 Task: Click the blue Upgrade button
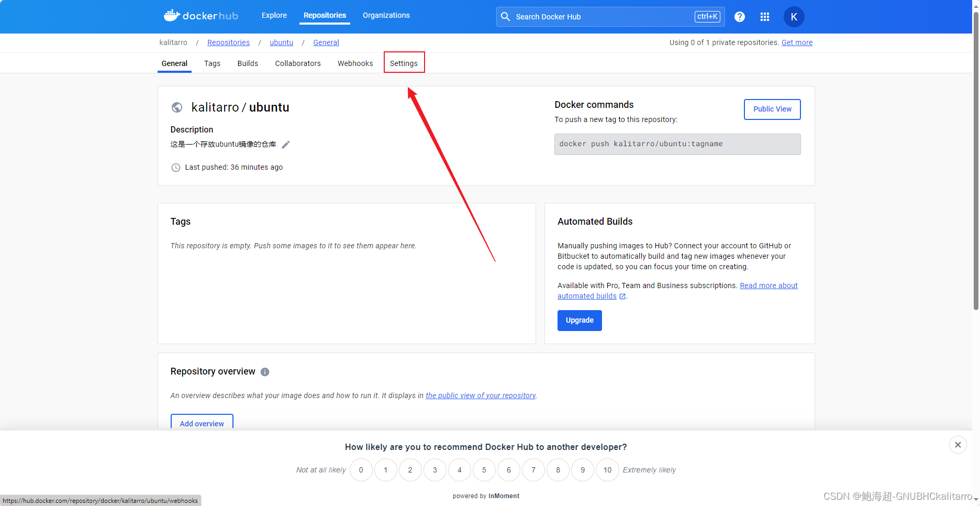[580, 320]
